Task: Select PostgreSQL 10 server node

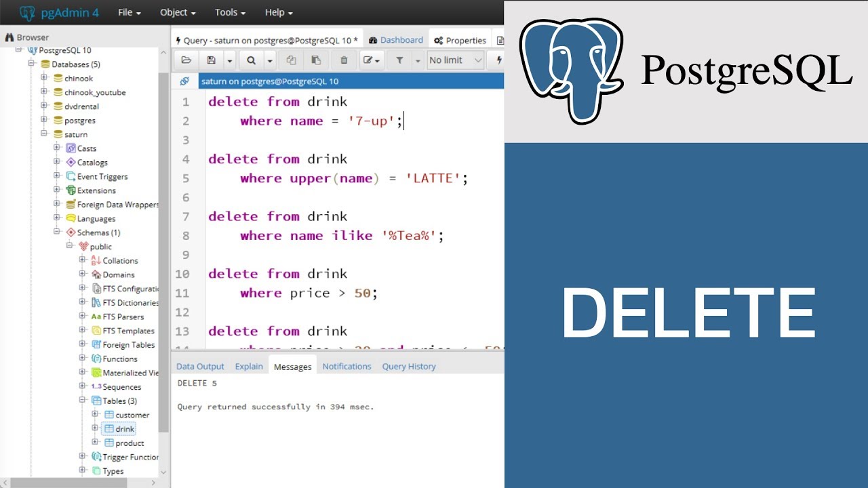Action: [65, 50]
